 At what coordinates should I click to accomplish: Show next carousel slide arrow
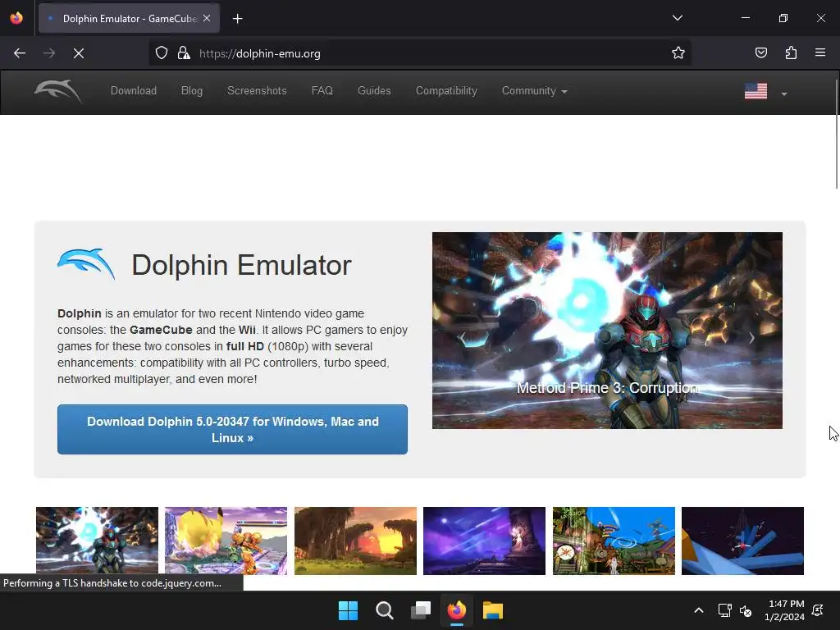coord(751,337)
